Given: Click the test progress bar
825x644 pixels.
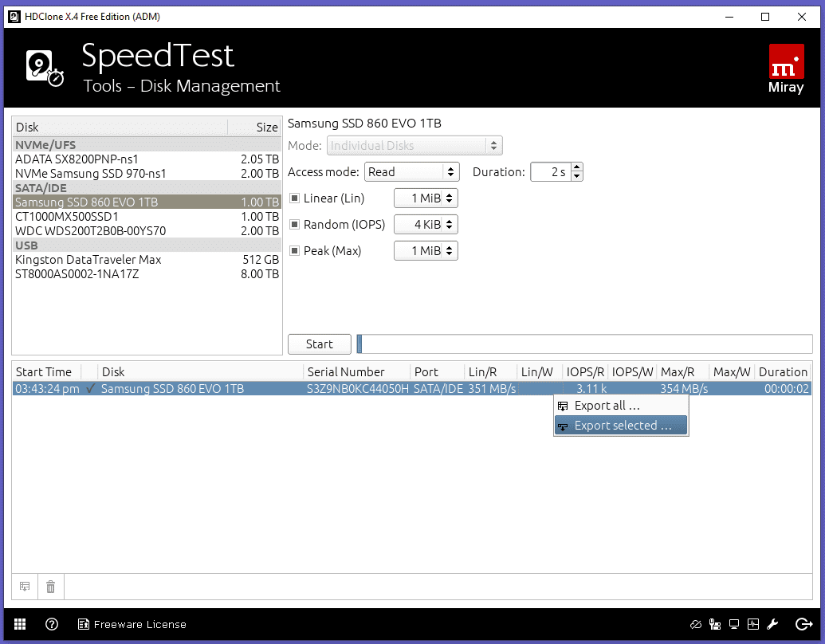Looking at the screenshot, I should 584,344.
